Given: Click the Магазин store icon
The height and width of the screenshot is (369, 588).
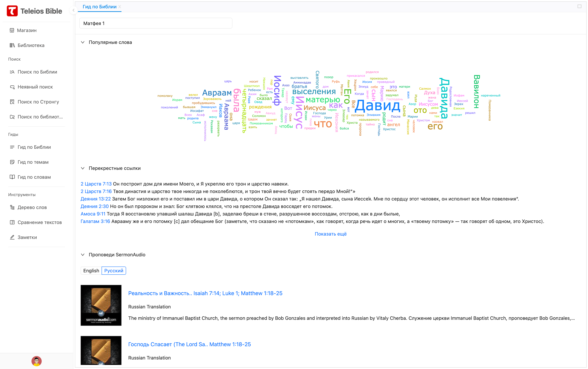Looking at the screenshot, I should (x=12, y=30).
